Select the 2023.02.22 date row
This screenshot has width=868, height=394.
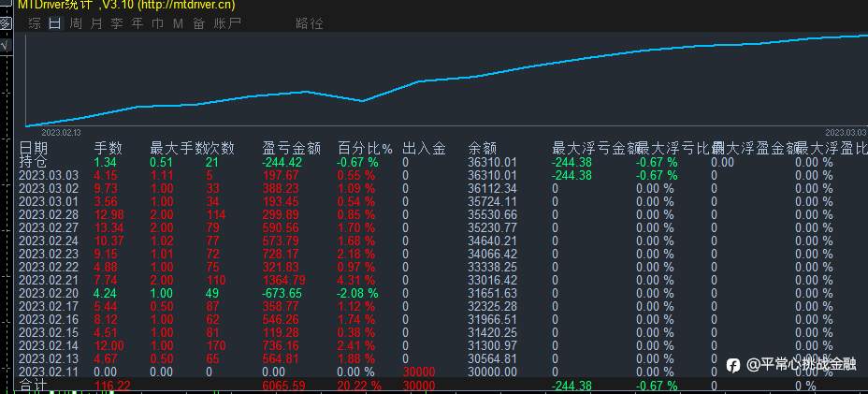49,267
